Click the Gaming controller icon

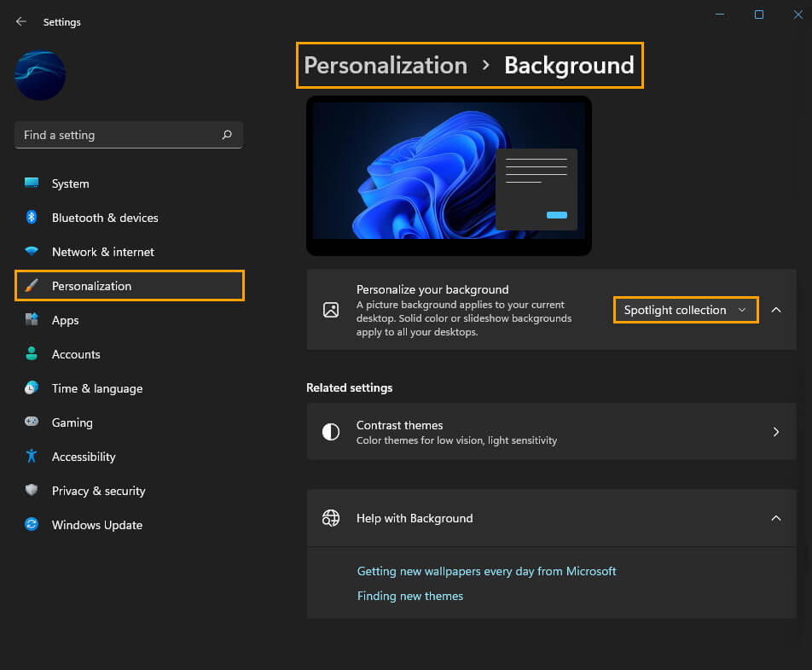click(32, 422)
